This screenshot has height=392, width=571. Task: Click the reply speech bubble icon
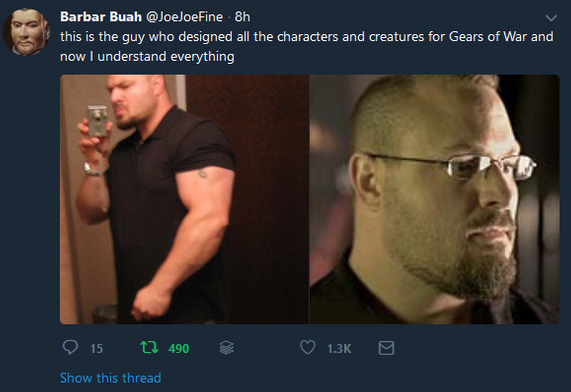70,347
